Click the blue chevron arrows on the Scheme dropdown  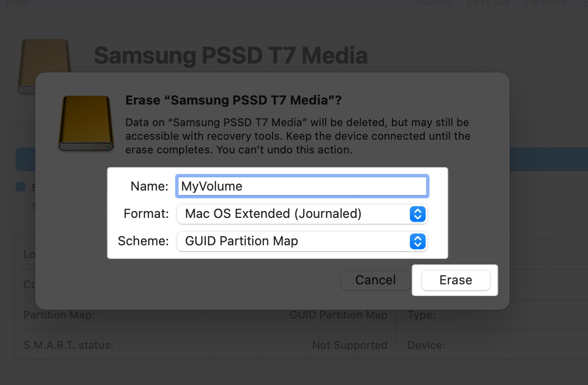[x=417, y=241]
